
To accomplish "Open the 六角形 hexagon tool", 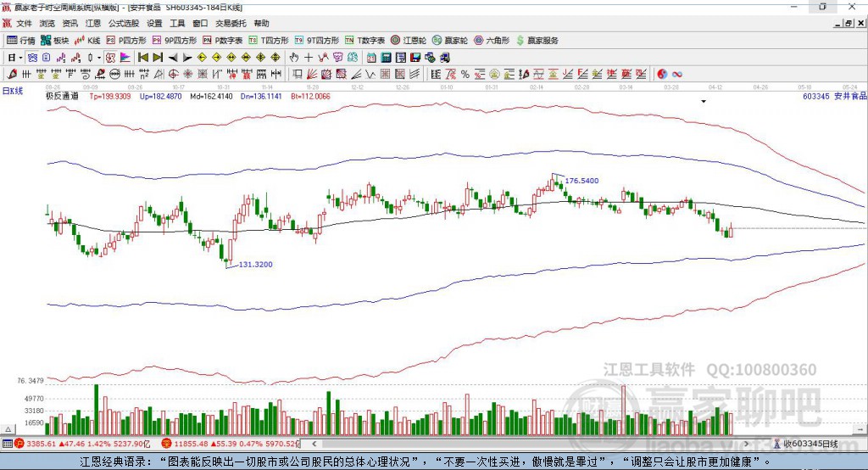I will pyautogui.click(x=492, y=41).
